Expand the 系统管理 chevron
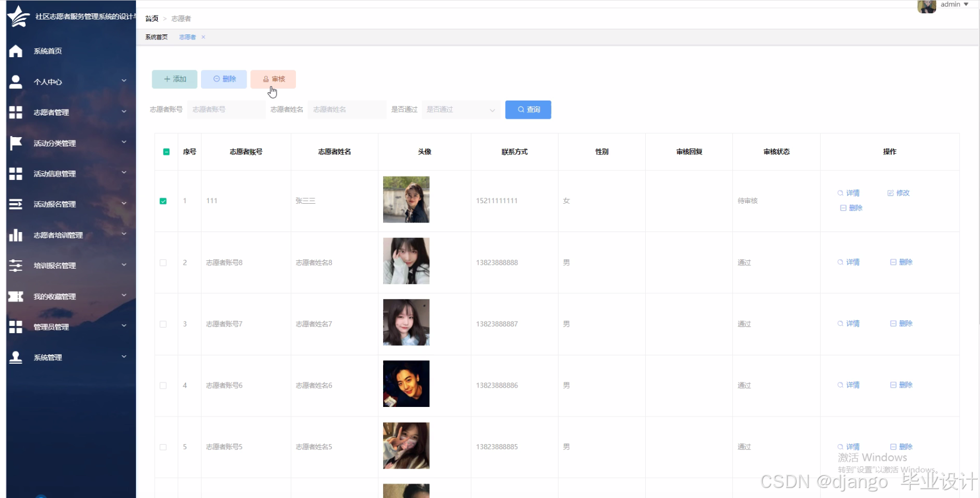The image size is (980, 498). [124, 356]
